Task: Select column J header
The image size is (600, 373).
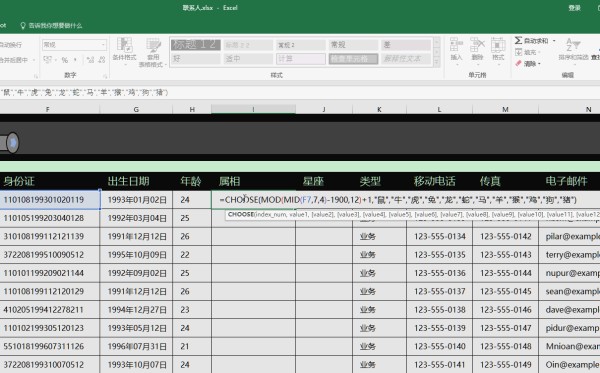Action: (x=324, y=109)
